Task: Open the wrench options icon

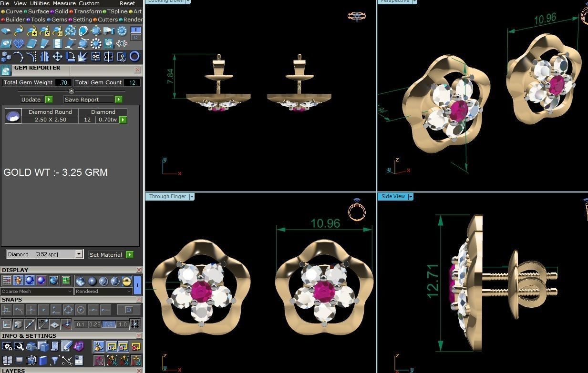Action: click(x=19, y=346)
